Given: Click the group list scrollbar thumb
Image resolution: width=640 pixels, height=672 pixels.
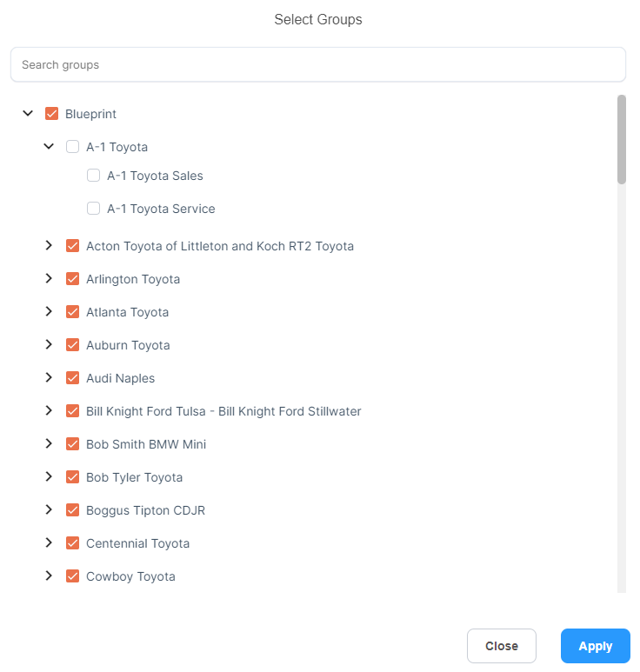Looking at the screenshot, I should pos(622,139).
